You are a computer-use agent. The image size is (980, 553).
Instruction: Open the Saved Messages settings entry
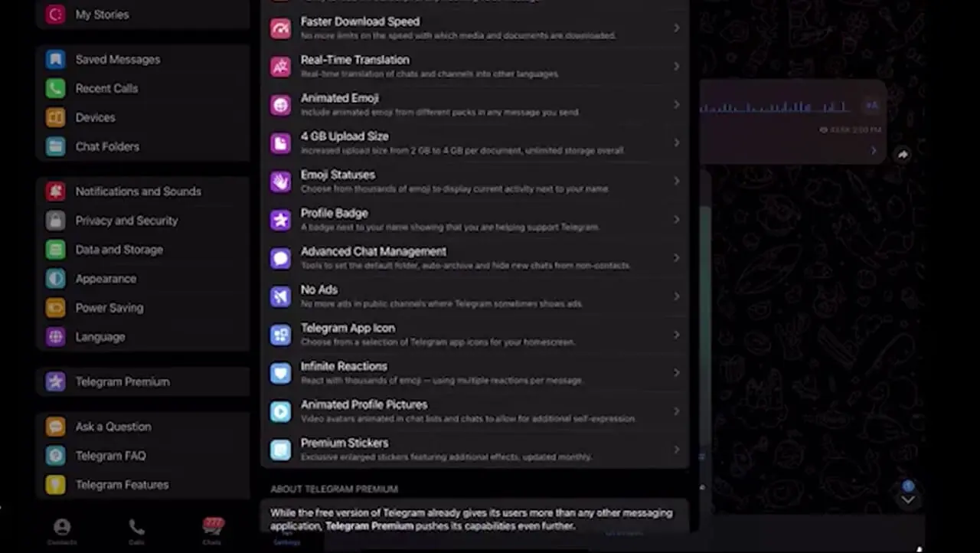tap(142, 60)
